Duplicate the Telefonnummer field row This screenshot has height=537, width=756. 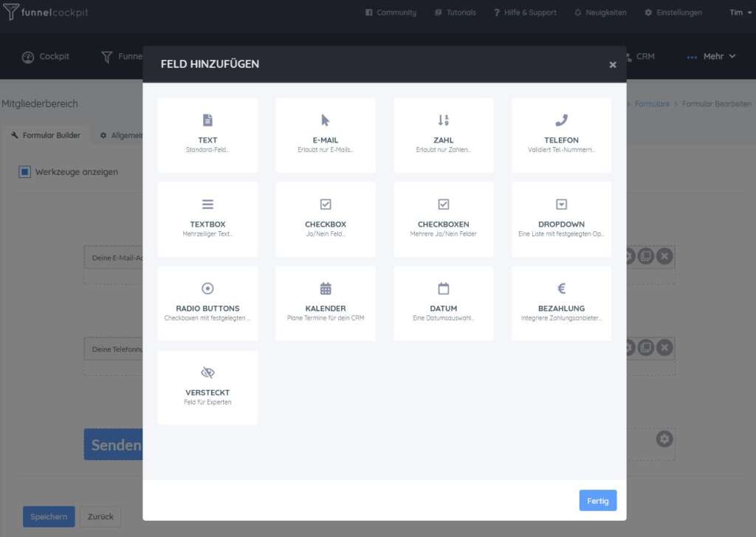[646, 347]
